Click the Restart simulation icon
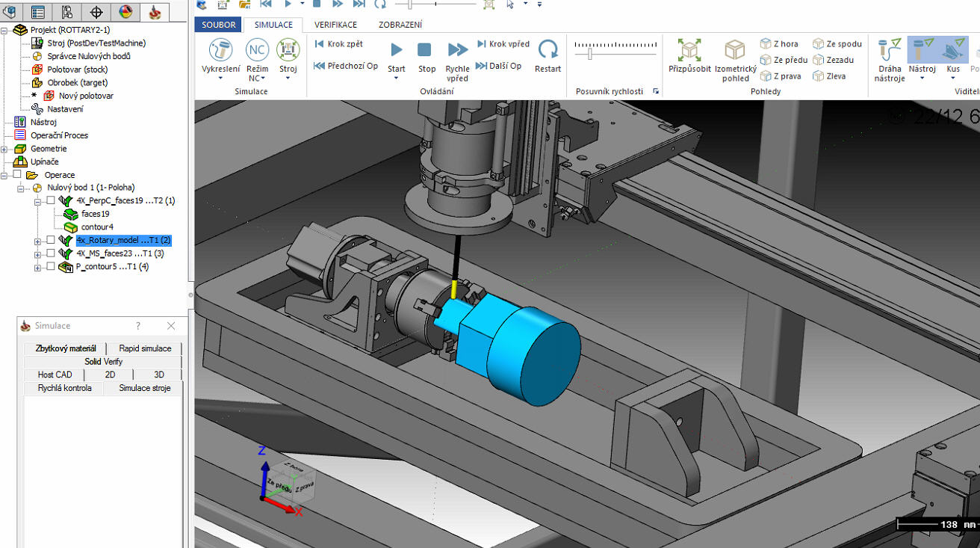The image size is (980, 548). [548, 50]
